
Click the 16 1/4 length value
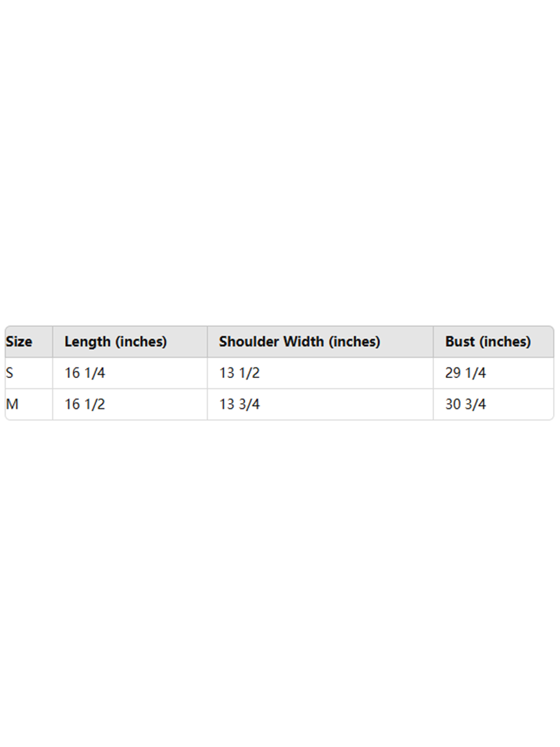85,373
